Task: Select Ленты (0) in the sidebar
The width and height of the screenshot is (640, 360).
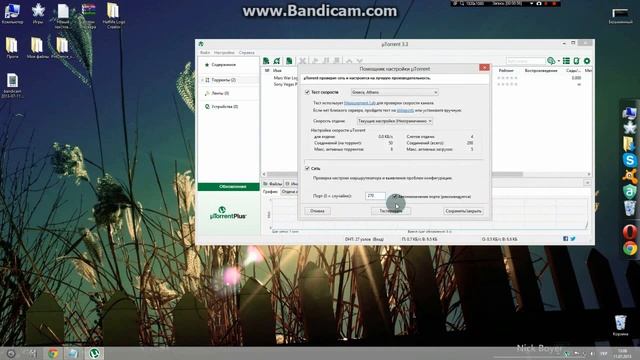Action: [x=220, y=93]
